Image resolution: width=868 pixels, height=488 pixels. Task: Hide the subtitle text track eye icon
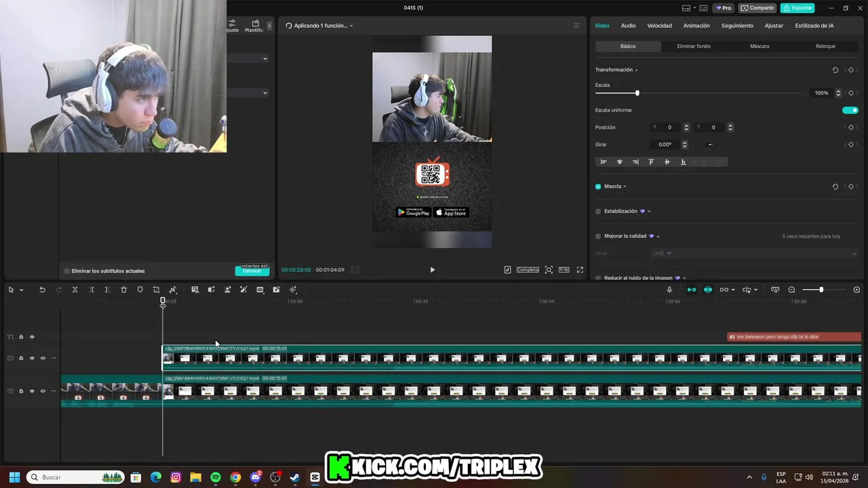point(32,337)
